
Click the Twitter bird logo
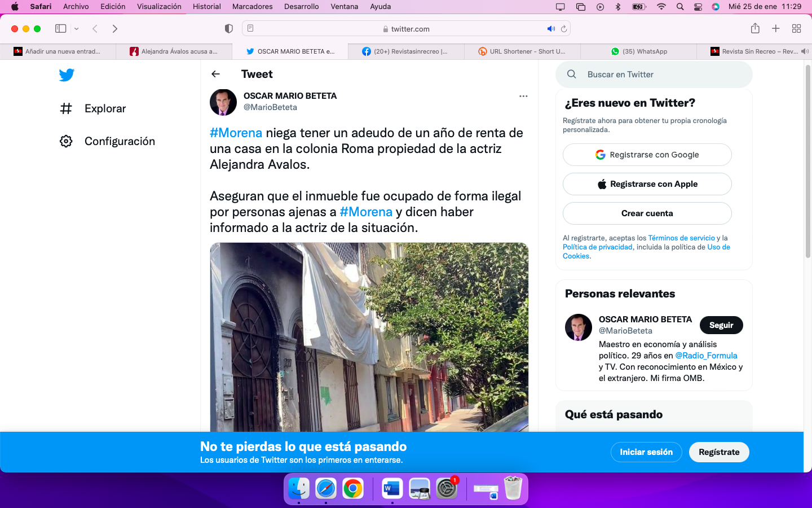click(67, 75)
